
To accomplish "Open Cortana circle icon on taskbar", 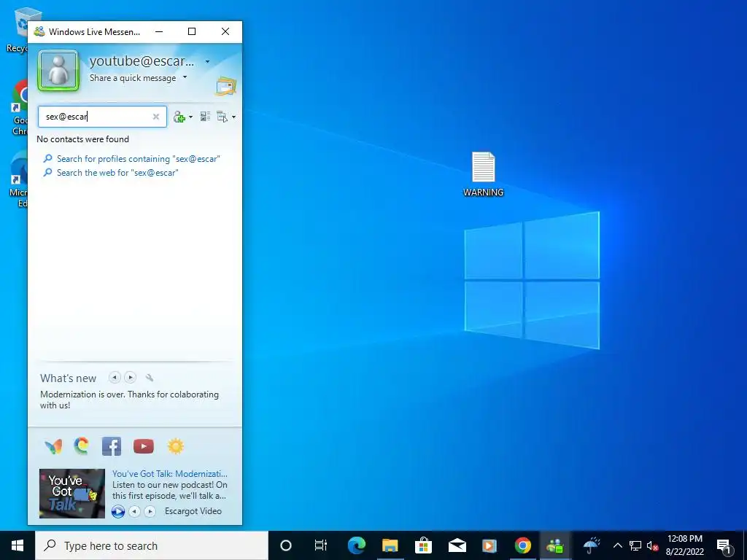I will pos(286,545).
